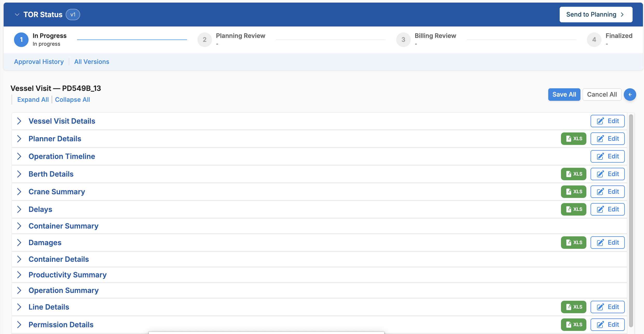The height and width of the screenshot is (334, 644).
Task: Switch to the All Versions tab
Action: [92, 62]
